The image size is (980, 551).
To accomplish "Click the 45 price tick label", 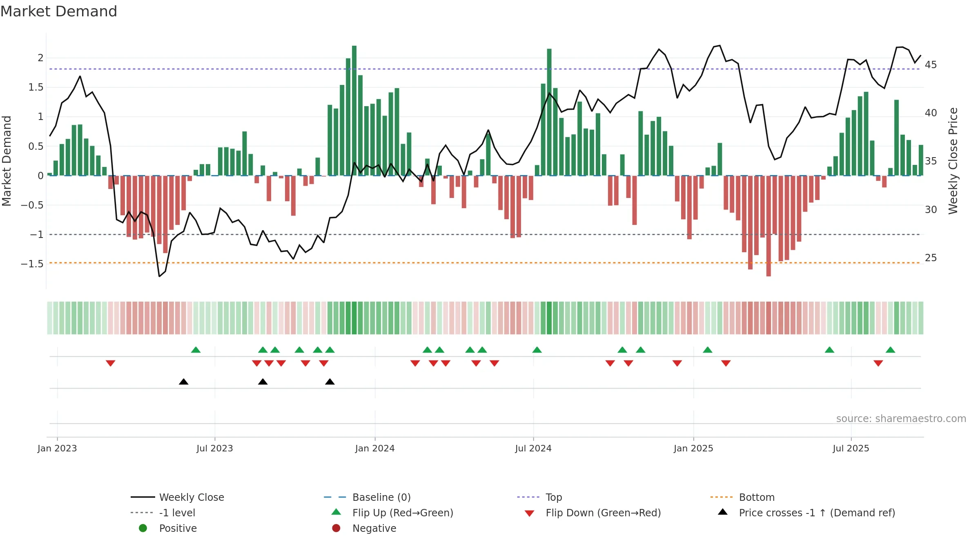I will (x=931, y=64).
